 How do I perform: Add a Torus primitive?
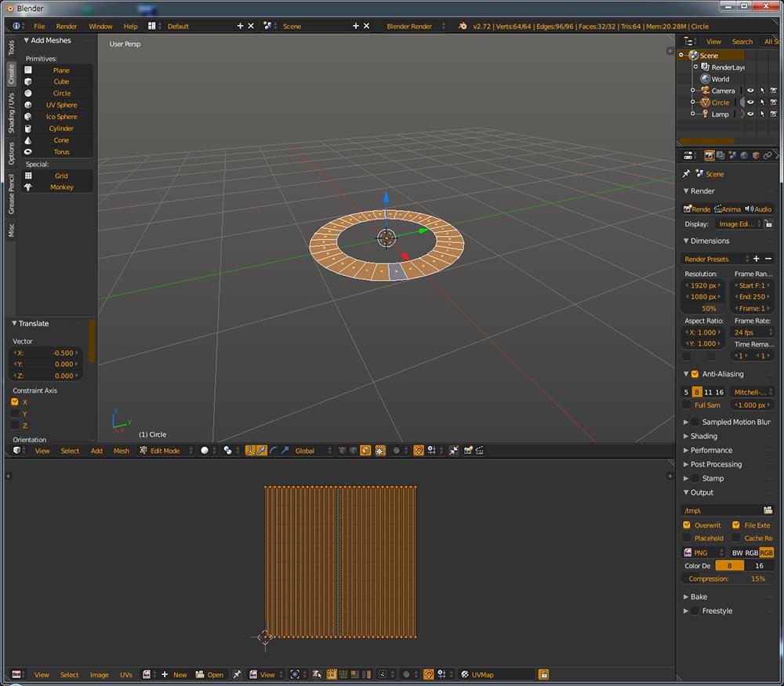point(61,152)
